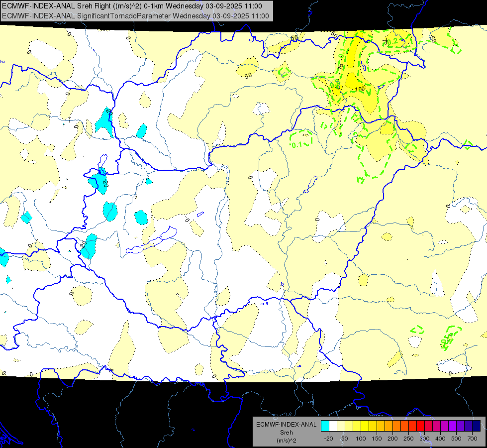Click the Sreh label in the legend

[286, 433]
